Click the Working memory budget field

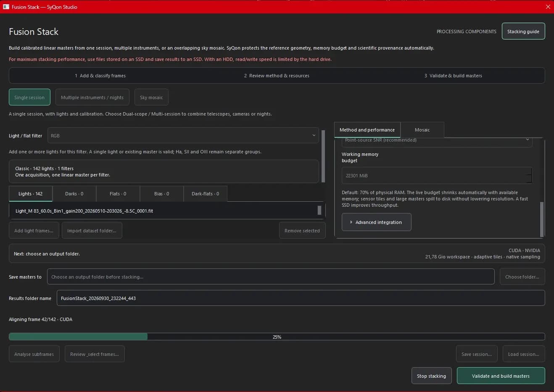[437, 176]
